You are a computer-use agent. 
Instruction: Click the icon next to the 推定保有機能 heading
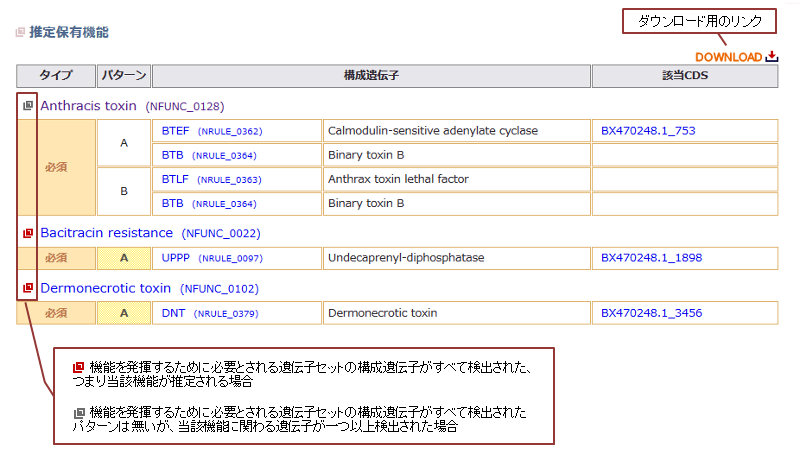(x=20, y=32)
